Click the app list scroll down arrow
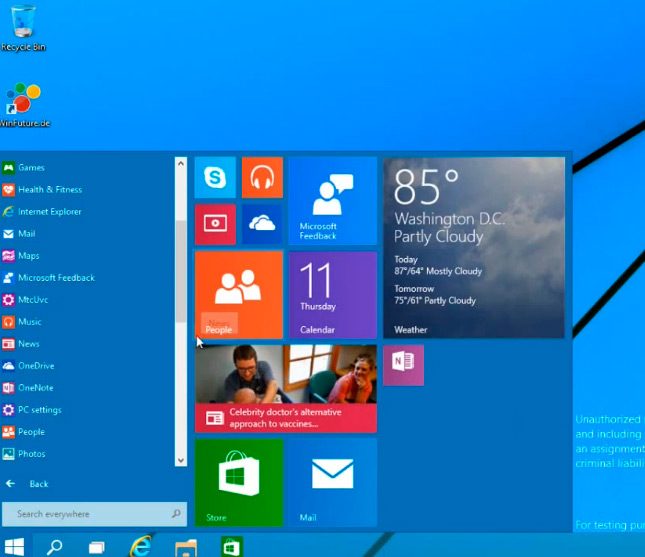645x557 pixels. [x=181, y=460]
